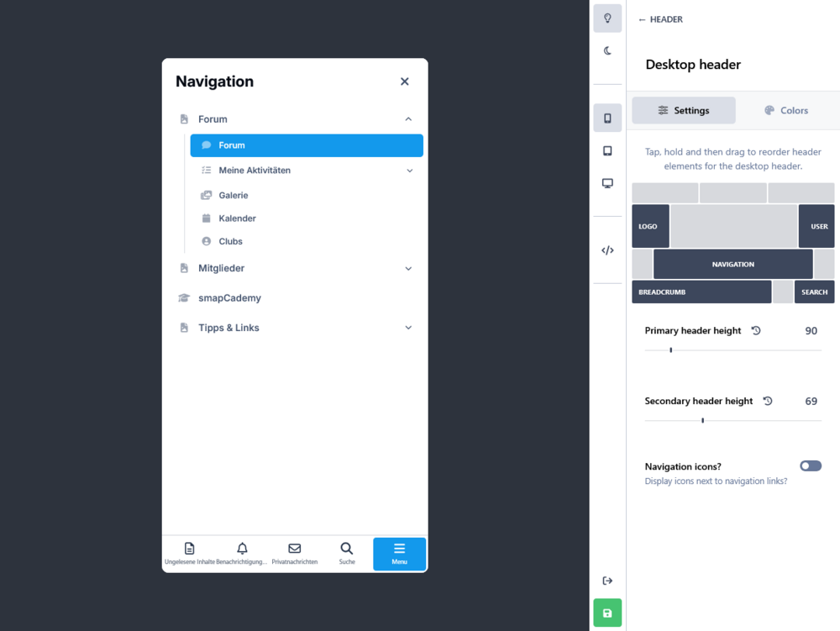Reset Primary header height value
The image size is (840, 631).
click(756, 330)
